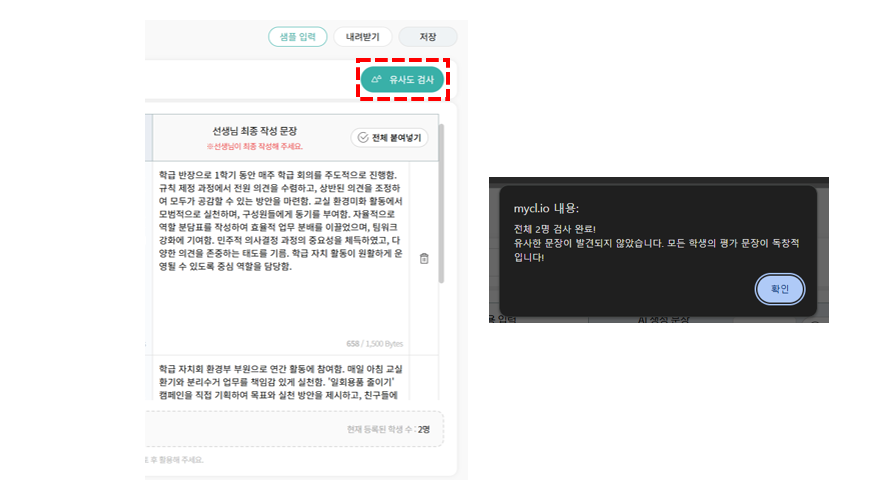Click the 658 / 1,500 Bytes counter

[374, 344]
